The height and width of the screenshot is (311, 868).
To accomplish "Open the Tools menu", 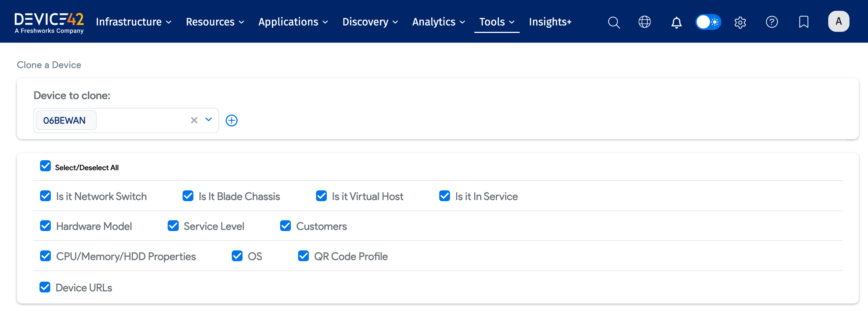I will (x=497, y=22).
